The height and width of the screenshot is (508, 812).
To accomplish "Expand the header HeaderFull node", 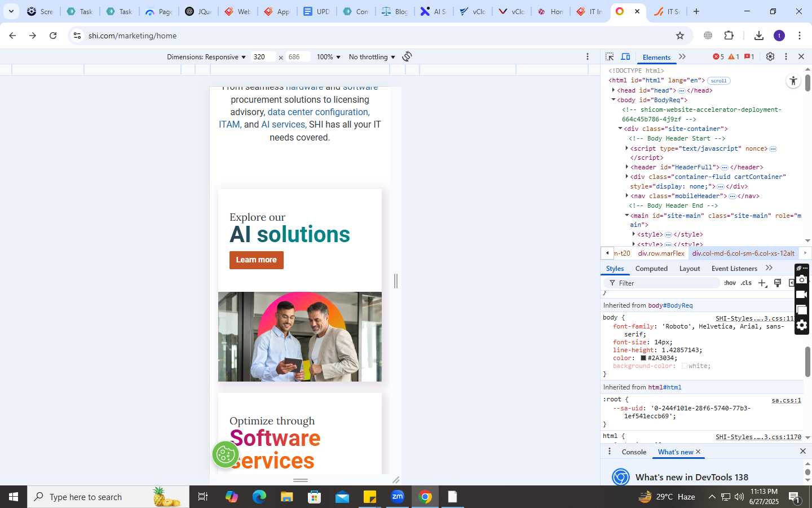I will pos(627,167).
